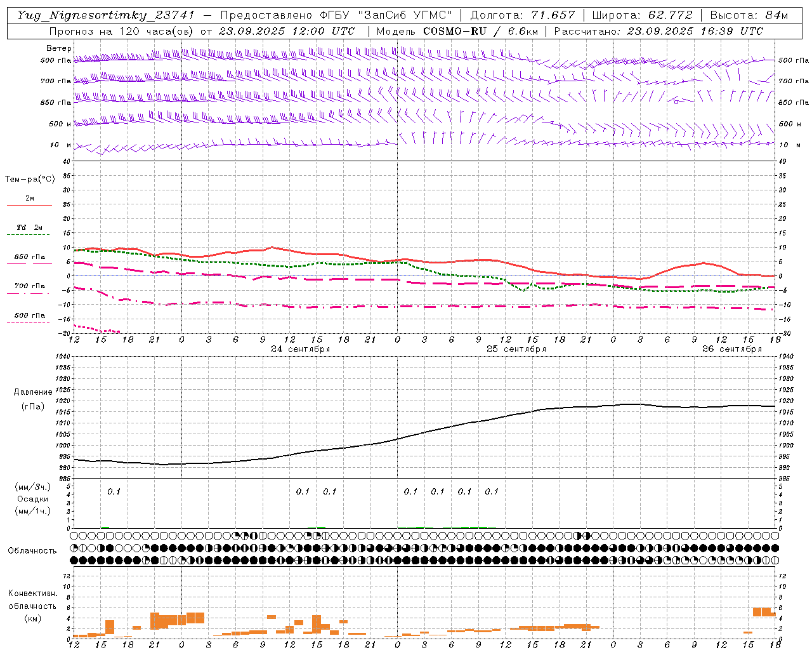
Task: Click the Давление panel label
Action: 33,392
